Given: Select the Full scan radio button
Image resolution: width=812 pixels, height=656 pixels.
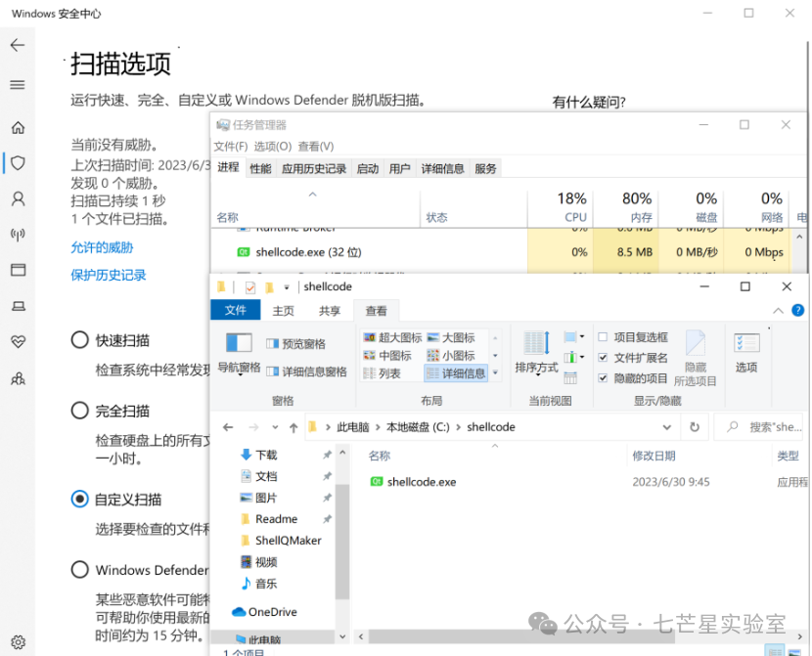Looking at the screenshot, I should tap(80, 411).
